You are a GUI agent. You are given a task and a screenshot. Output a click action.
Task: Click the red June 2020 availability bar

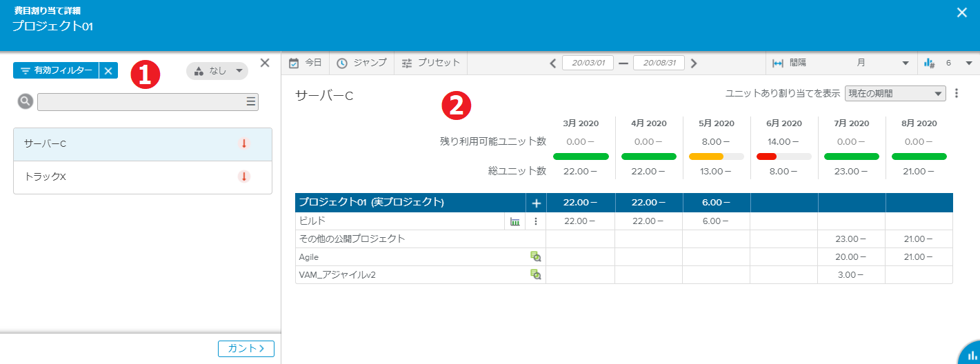click(x=766, y=156)
